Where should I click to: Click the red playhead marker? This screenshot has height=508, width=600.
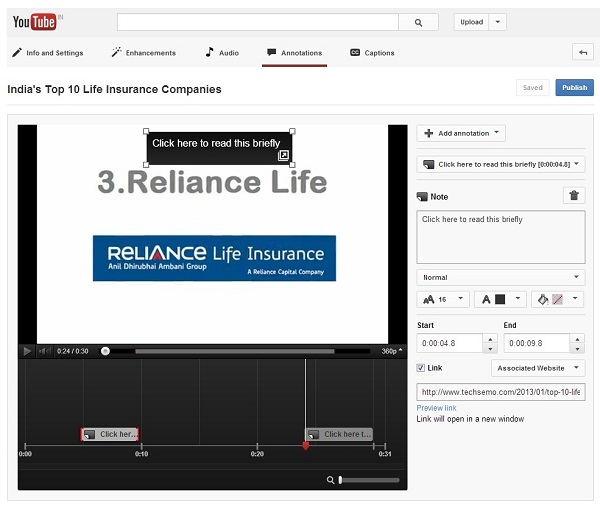coord(305,446)
